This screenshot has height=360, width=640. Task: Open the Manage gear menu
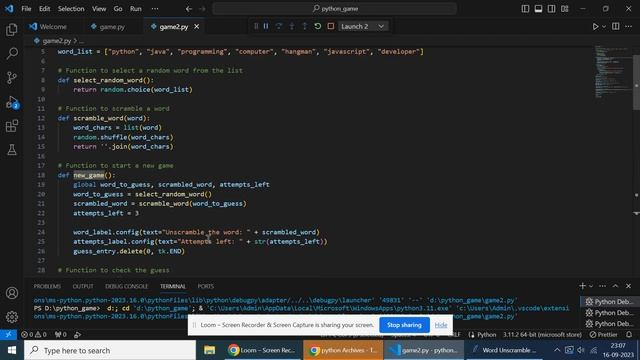coord(12,317)
